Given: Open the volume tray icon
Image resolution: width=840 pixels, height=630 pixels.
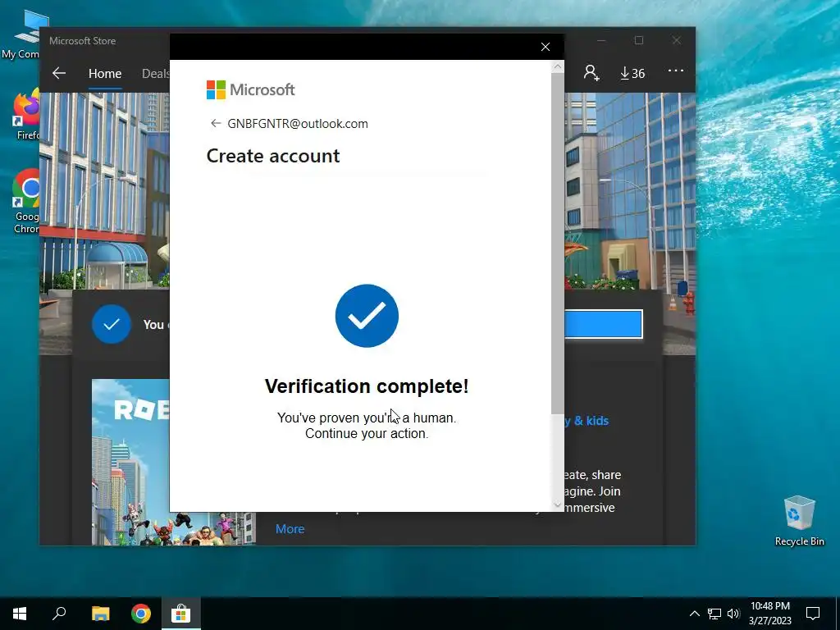Looking at the screenshot, I should click(x=733, y=614).
